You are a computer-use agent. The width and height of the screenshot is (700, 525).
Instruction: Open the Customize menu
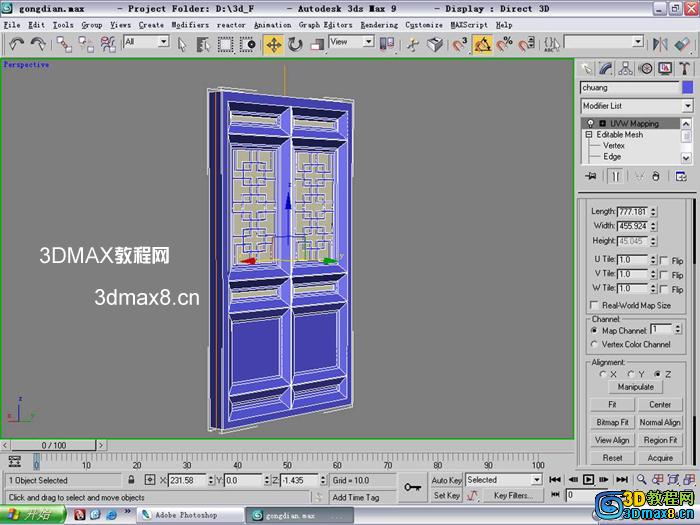click(424, 25)
